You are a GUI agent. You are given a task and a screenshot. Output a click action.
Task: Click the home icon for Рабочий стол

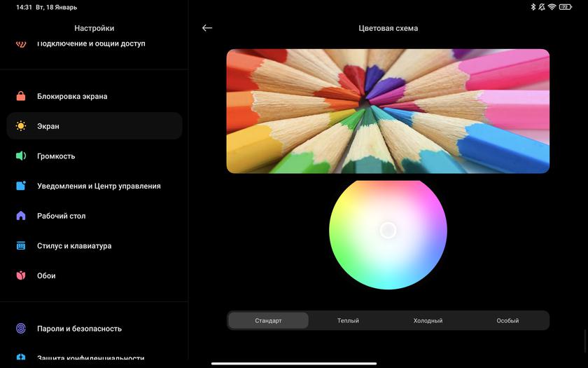tap(21, 216)
